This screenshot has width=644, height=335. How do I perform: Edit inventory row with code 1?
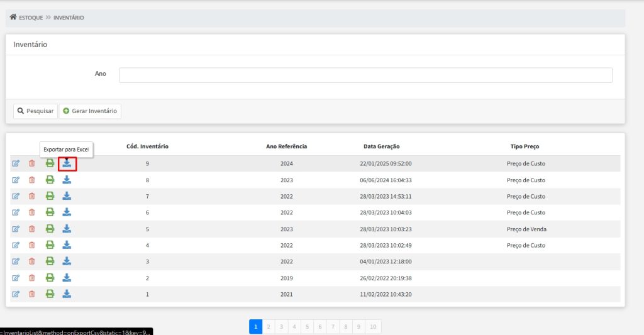(x=16, y=294)
